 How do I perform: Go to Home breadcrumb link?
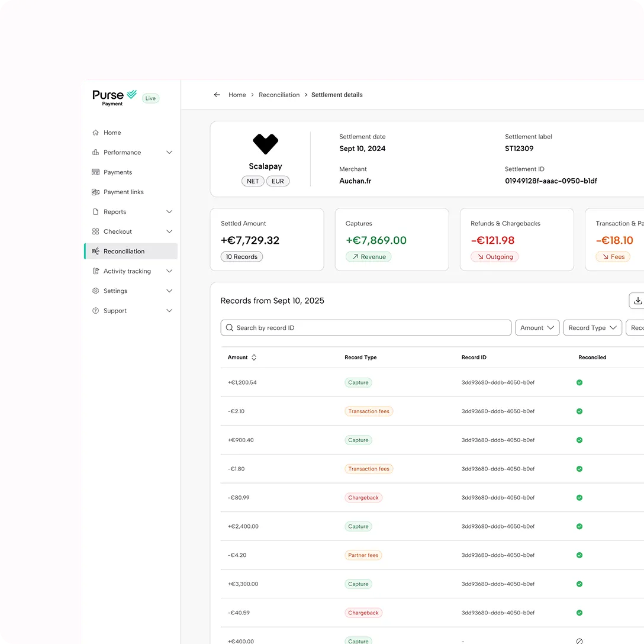(x=237, y=95)
